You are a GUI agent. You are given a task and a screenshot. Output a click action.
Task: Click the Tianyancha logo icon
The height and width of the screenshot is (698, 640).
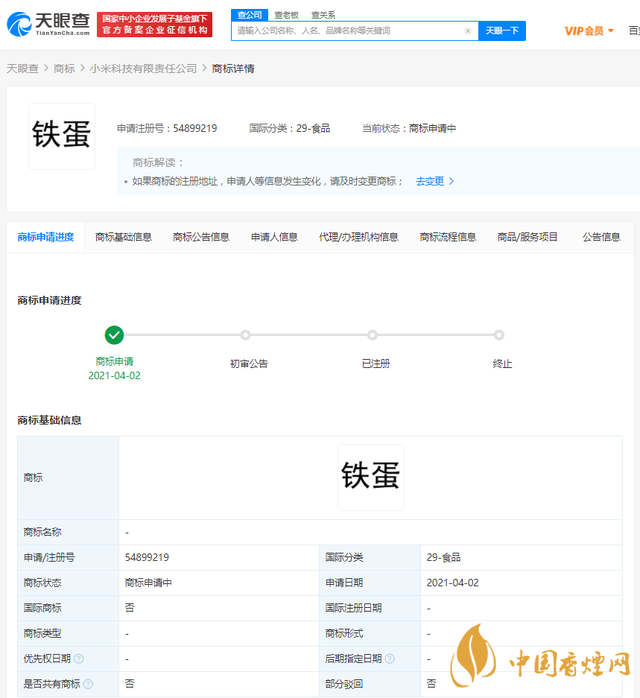pyautogui.click(x=20, y=23)
